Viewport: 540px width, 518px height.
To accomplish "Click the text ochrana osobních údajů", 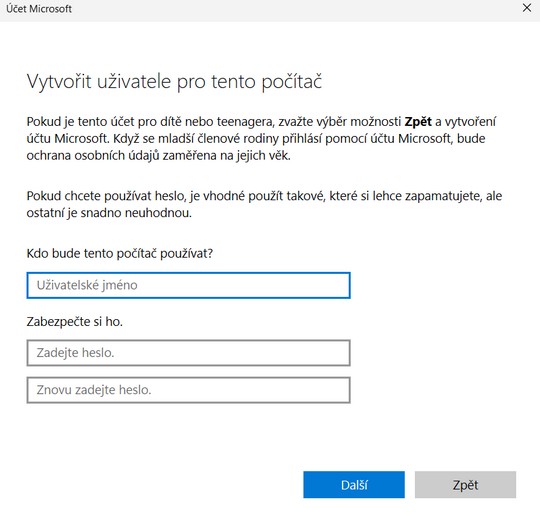I will tap(93, 156).
